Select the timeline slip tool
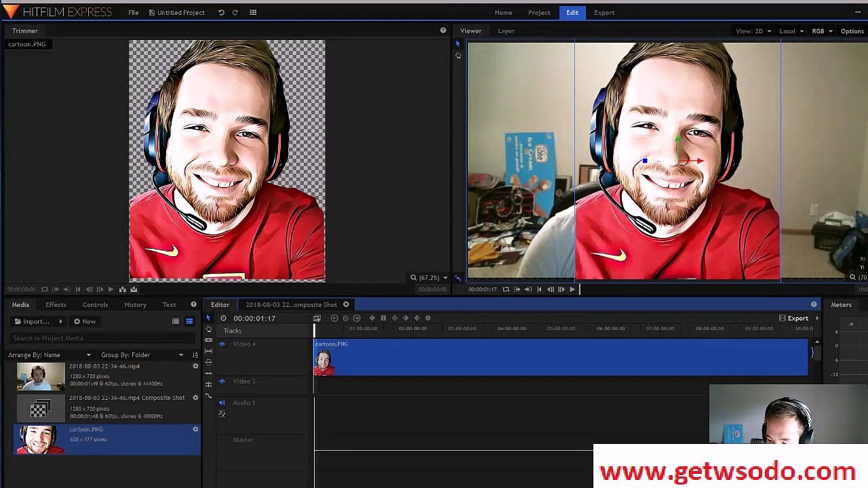The height and width of the screenshot is (488, 868). tap(208, 351)
